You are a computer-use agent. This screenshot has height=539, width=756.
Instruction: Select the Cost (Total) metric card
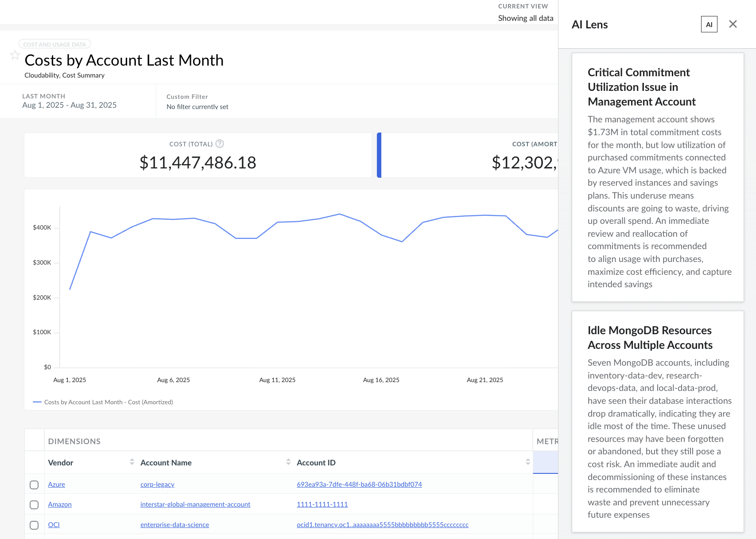[x=198, y=155]
